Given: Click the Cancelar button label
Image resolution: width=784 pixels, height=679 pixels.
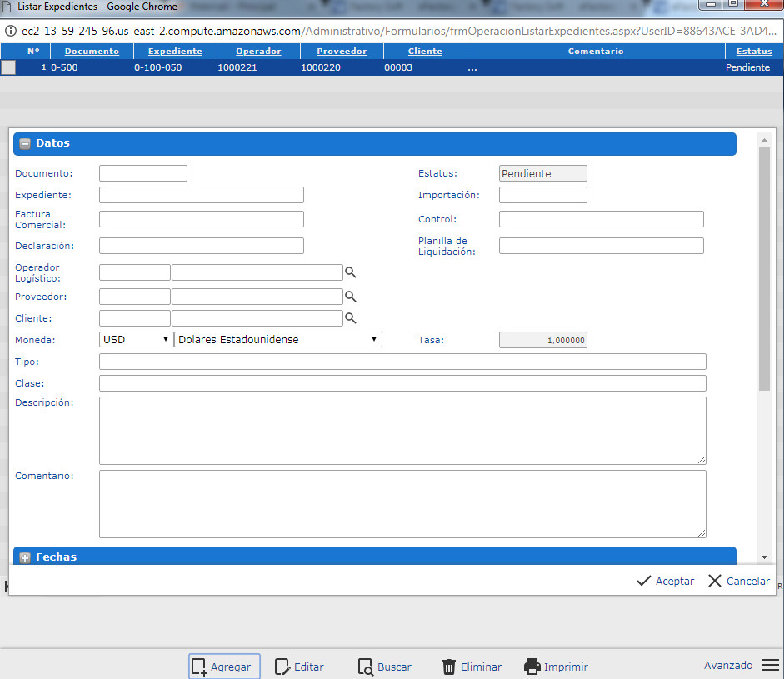Looking at the screenshot, I should [748, 581].
